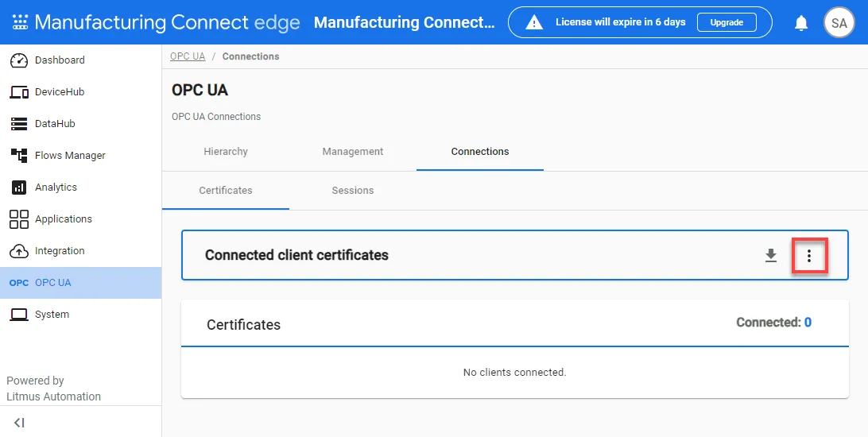Click 'No clients connected.' message
Viewport: 868px width, 437px height.
(x=515, y=373)
